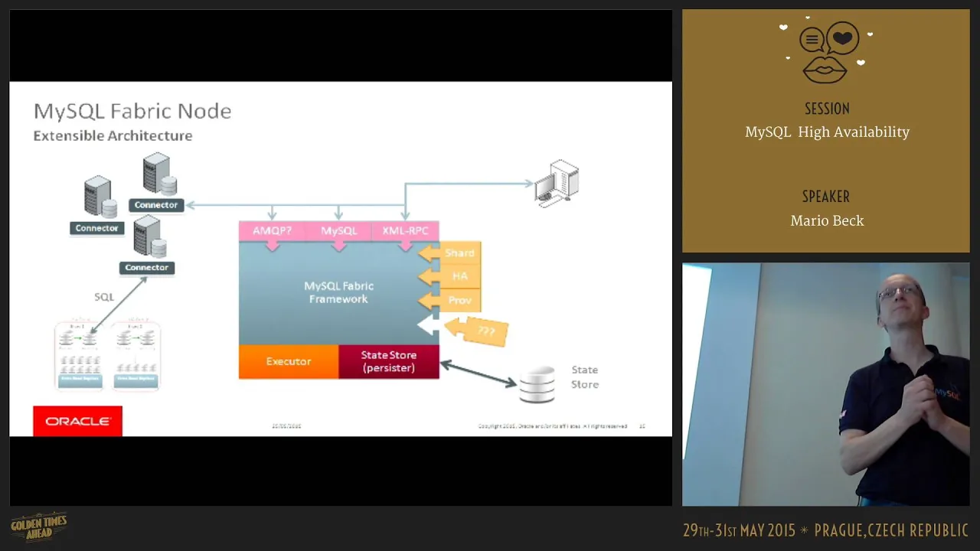Click the SPEAKER heading

826,197
